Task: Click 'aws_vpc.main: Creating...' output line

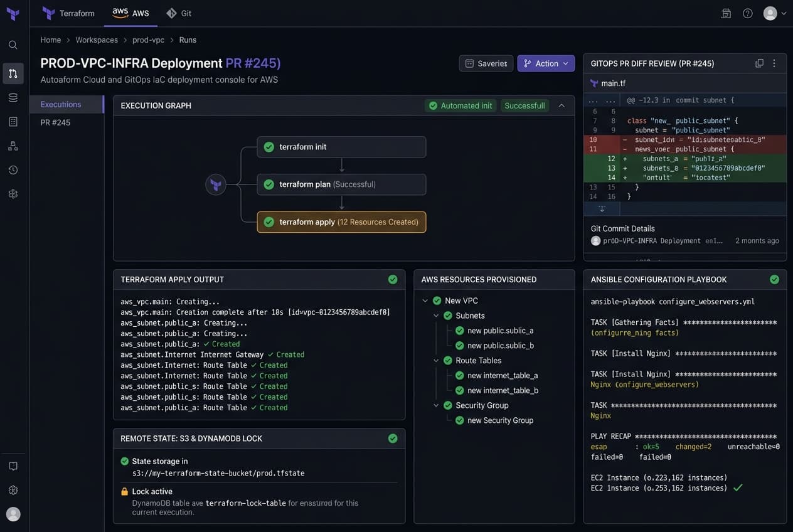Action: coord(170,302)
